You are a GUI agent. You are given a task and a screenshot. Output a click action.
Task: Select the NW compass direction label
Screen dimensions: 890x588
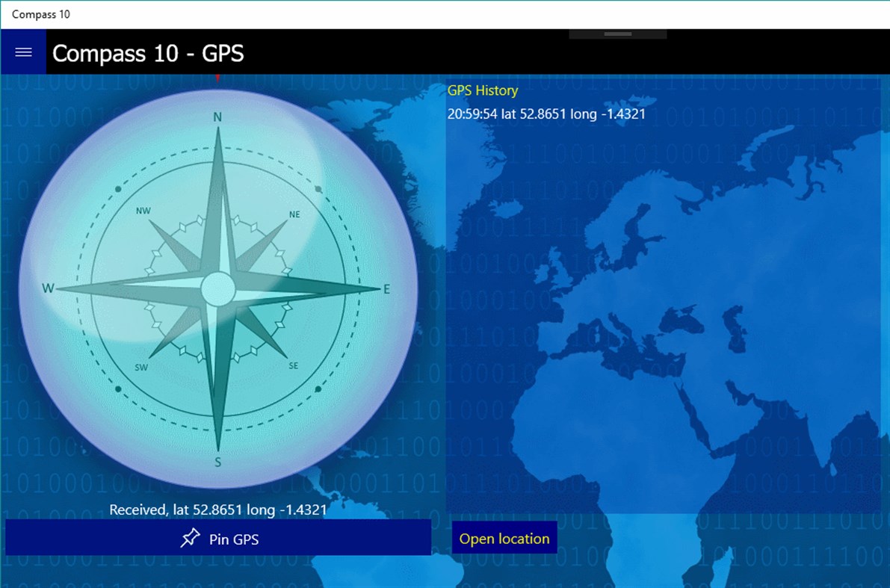(x=142, y=213)
